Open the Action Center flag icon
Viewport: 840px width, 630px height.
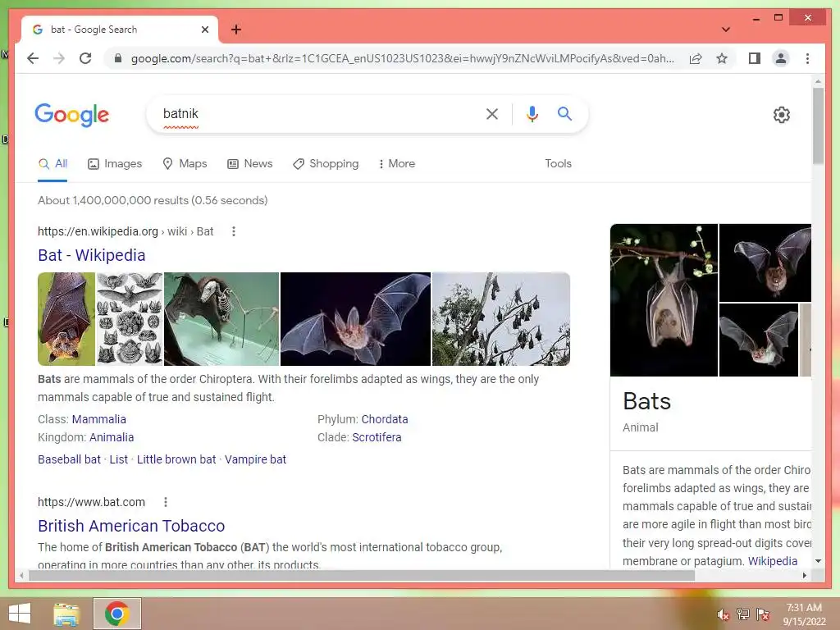click(763, 614)
